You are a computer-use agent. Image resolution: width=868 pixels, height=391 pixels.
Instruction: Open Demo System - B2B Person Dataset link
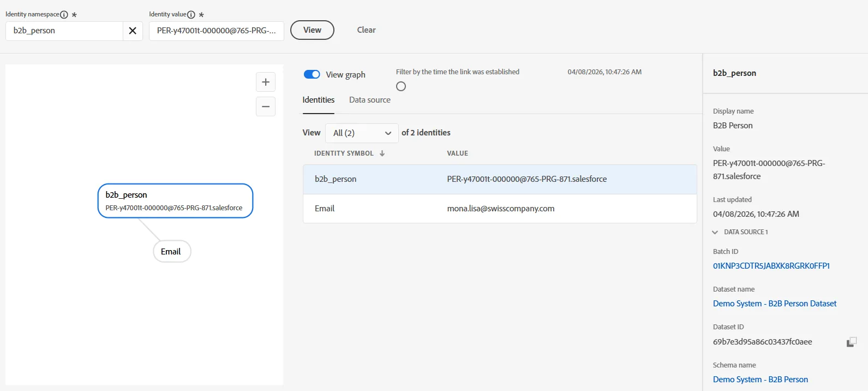pyautogui.click(x=775, y=304)
